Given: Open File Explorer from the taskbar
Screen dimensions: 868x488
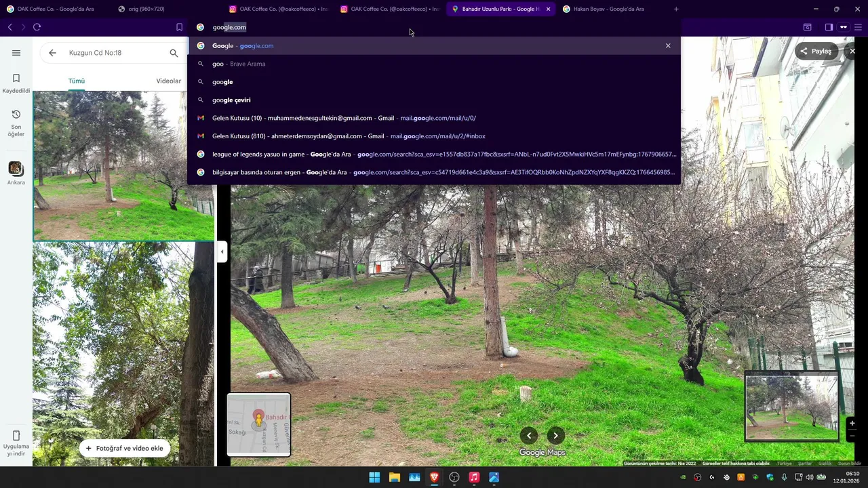Looking at the screenshot, I should click(x=394, y=477).
